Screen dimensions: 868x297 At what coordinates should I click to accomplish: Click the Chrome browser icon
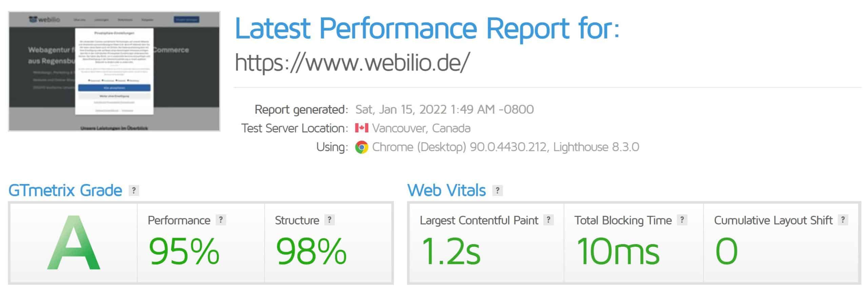click(361, 147)
